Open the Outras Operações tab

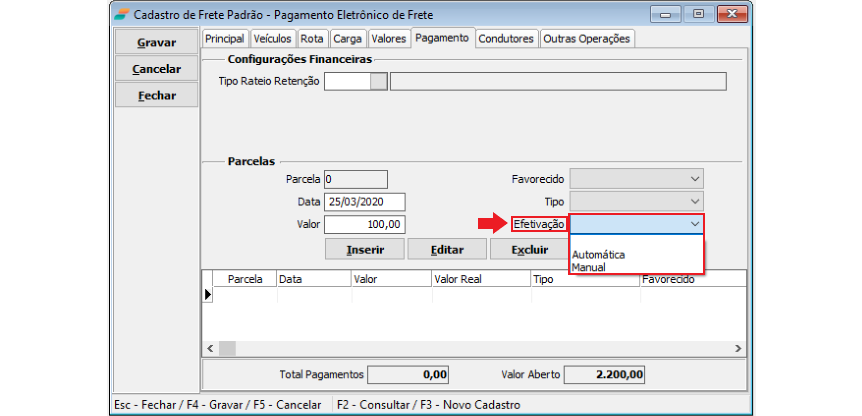(587, 39)
